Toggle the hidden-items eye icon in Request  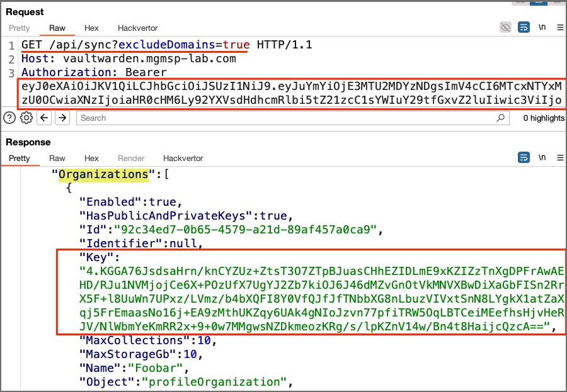click(505, 28)
